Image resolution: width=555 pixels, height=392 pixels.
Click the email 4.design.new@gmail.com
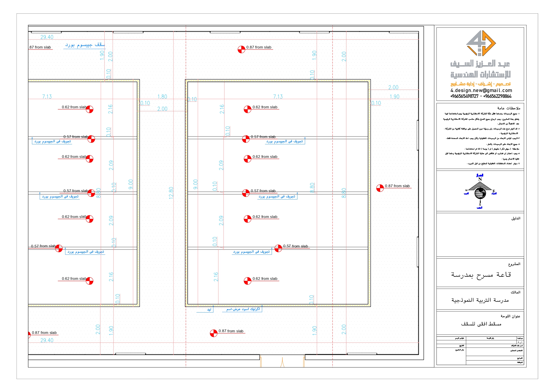point(481,90)
